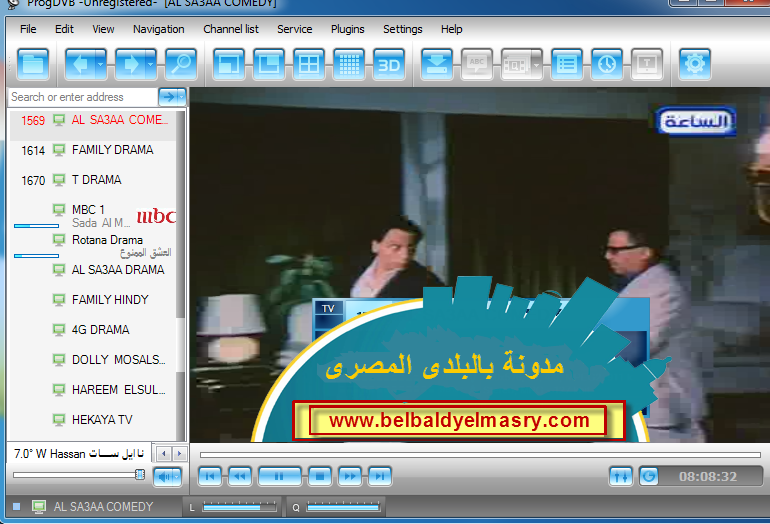Switch to the first window layout toolbar icon
Viewport: 770px width, 524px height.
point(229,64)
